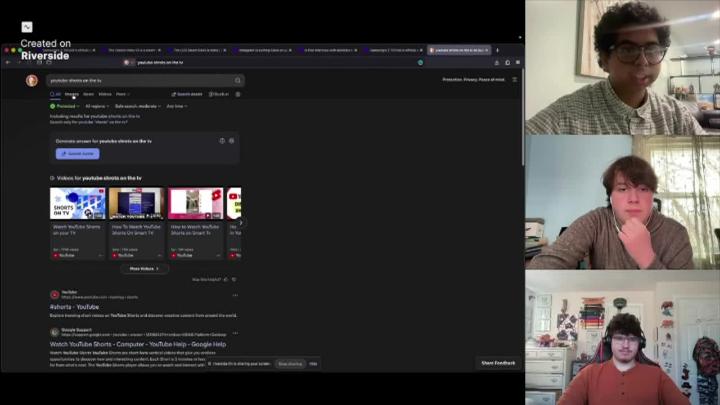Open the '#shorts - YouTube' result link
Screen dimensions: 720x405
(x=75, y=307)
